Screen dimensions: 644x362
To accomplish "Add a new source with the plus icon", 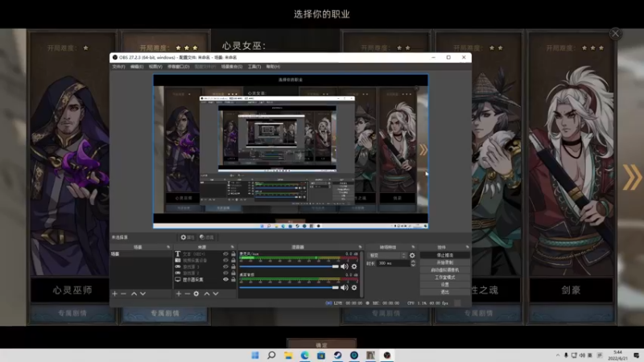I will [x=179, y=294].
